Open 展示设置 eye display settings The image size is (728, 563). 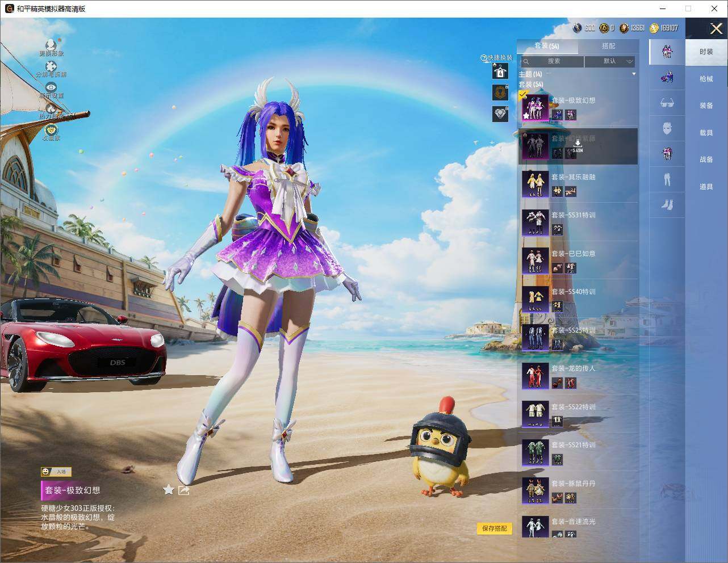click(51, 87)
